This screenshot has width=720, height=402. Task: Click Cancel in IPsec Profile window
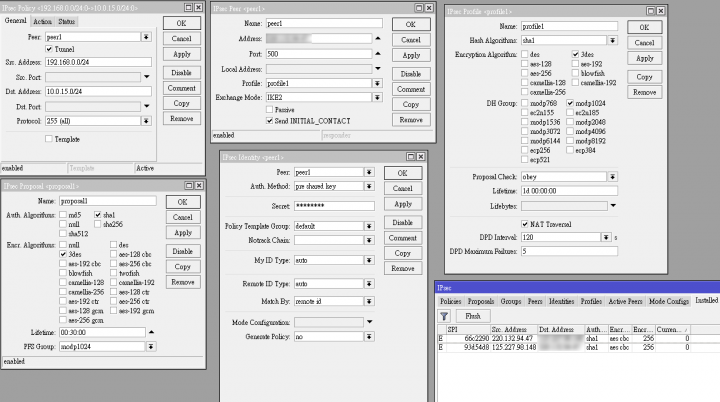click(644, 43)
